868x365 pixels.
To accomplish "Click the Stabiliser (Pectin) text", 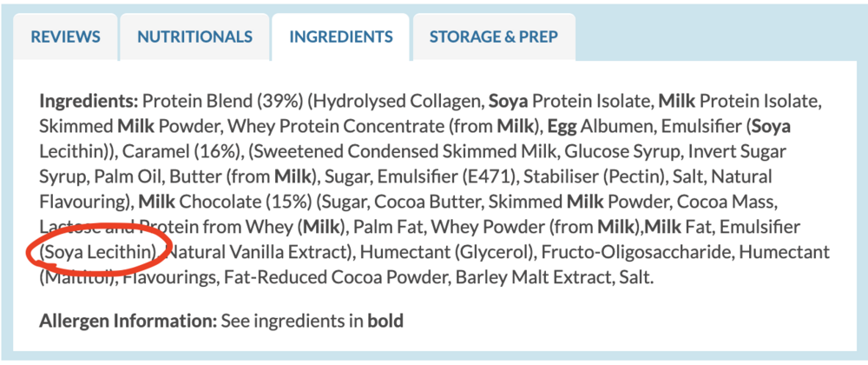I will coord(595,177).
